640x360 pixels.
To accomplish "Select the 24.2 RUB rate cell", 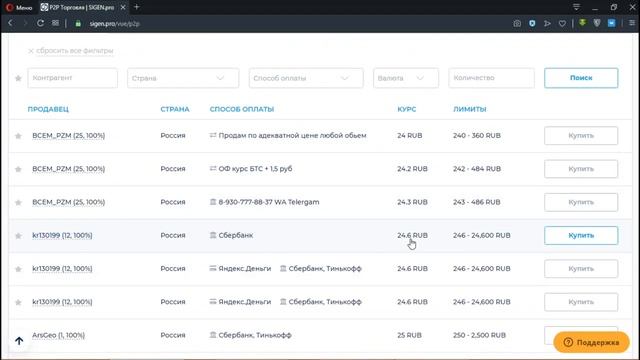I will click(412, 169).
